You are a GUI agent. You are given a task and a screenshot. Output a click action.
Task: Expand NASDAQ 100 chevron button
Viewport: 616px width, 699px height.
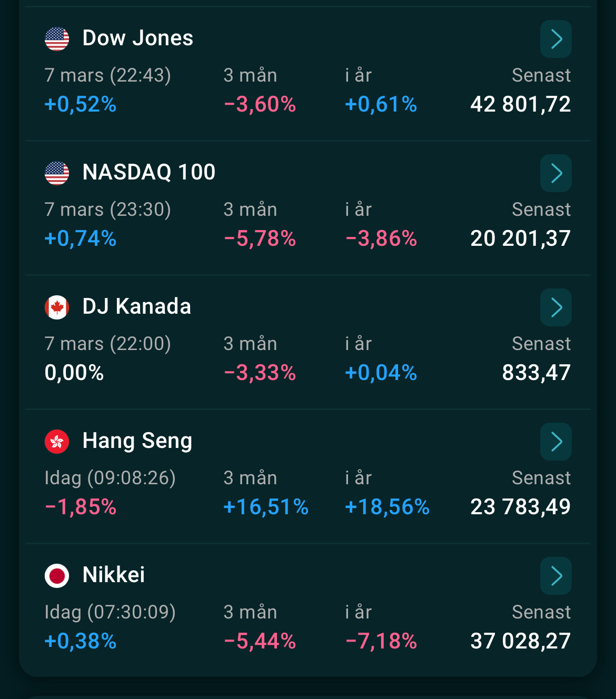pos(556,173)
